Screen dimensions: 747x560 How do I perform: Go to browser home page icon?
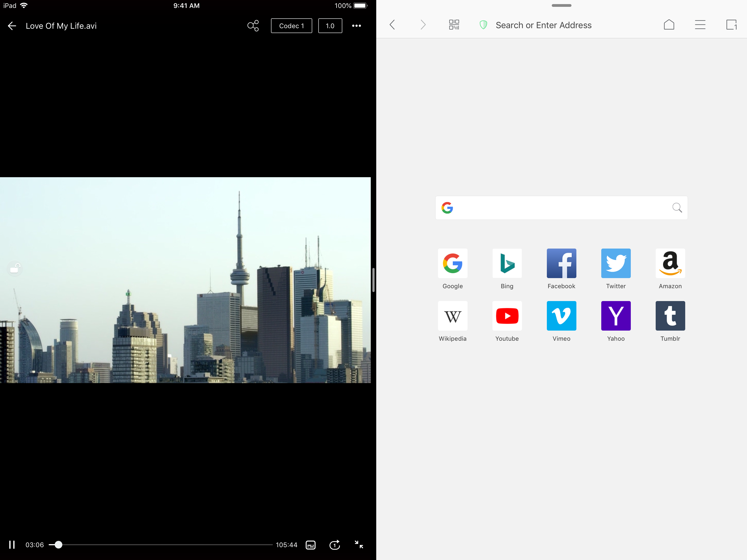click(669, 25)
